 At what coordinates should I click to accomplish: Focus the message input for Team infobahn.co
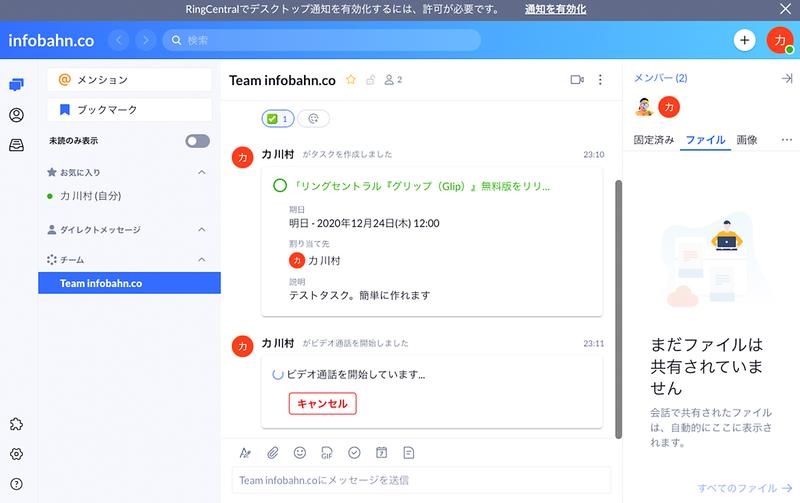coord(421,480)
